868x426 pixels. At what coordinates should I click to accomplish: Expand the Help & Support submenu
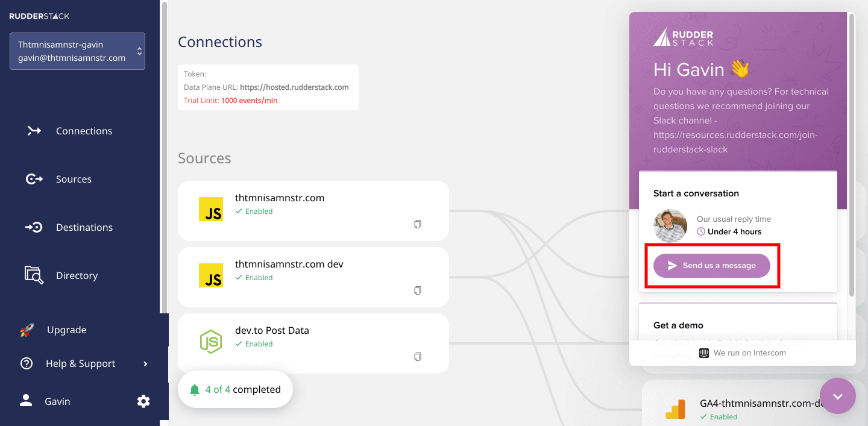145,364
